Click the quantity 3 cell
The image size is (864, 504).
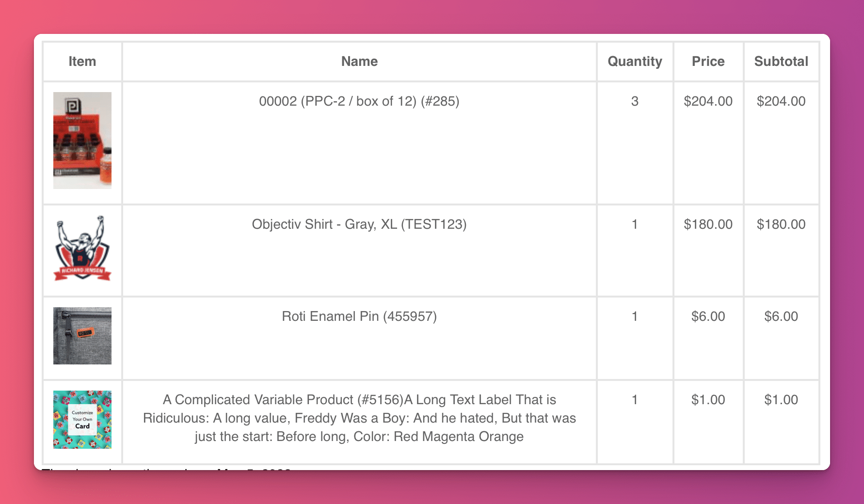coord(635,101)
